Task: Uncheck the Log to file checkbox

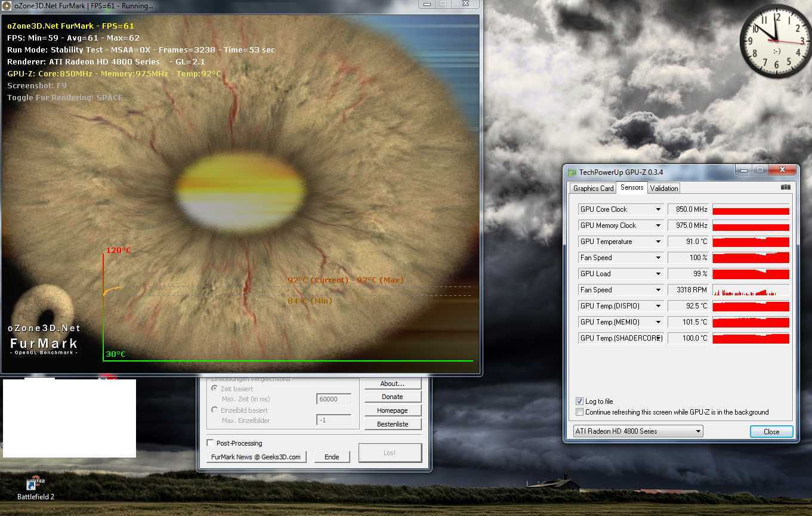Action: 579,401
